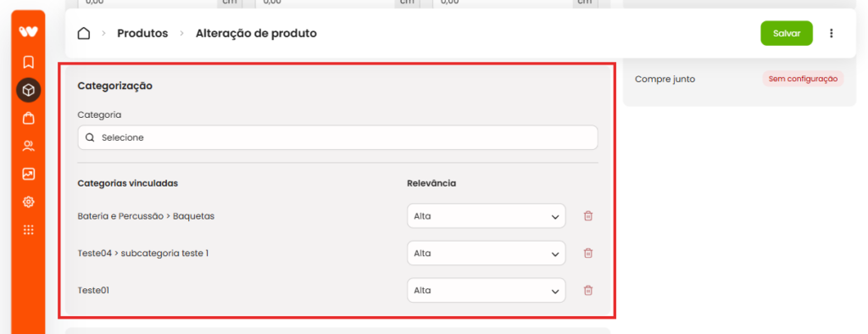Delete the Bateria e Percussão > Baquetas category
Viewport: 868px width, 334px height.
[x=588, y=216]
